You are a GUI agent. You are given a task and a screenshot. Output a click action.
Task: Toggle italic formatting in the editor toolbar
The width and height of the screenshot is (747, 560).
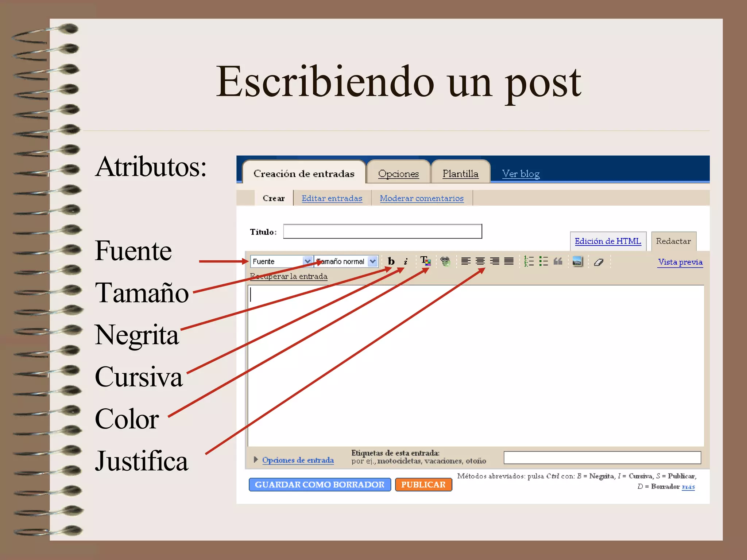pyautogui.click(x=405, y=261)
